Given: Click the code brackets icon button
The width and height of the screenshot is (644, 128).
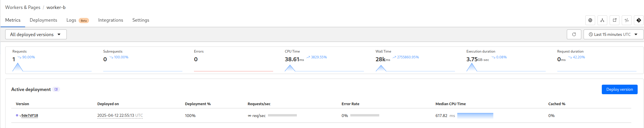Looking at the screenshot, I should (627, 20).
